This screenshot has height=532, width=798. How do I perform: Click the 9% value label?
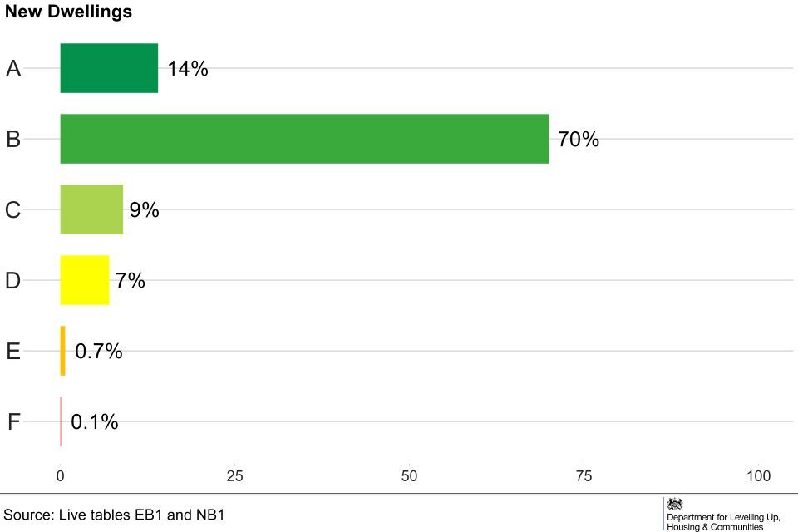point(144,210)
